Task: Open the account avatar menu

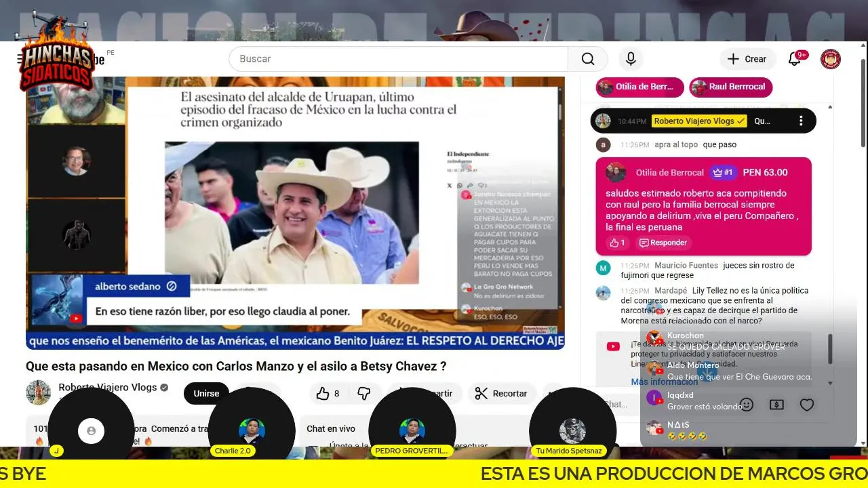Action: pyautogui.click(x=831, y=59)
